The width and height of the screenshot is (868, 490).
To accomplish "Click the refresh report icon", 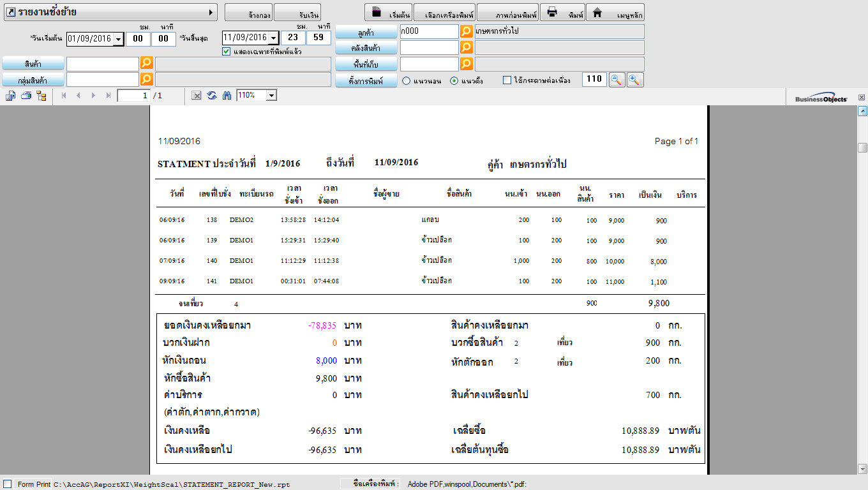I will [212, 96].
